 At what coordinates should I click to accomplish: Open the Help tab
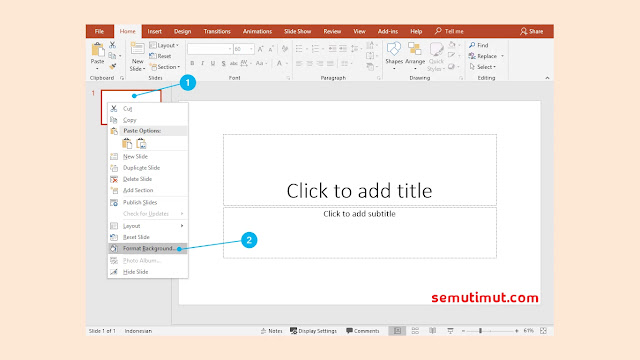416,31
